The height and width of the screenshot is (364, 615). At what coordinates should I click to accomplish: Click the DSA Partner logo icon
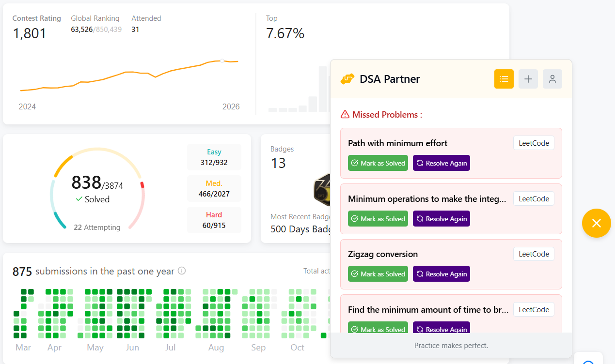347,79
